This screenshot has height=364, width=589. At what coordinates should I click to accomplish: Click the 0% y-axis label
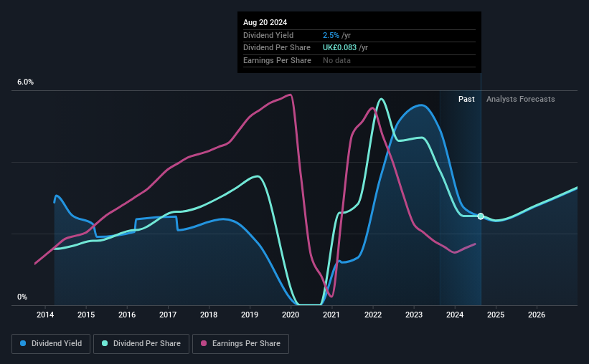tap(22, 297)
